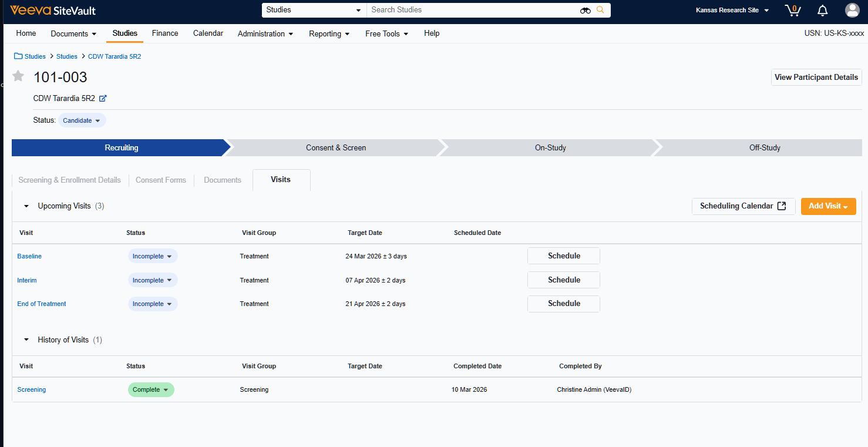Switch to the Consent Forms tab

(x=160, y=180)
